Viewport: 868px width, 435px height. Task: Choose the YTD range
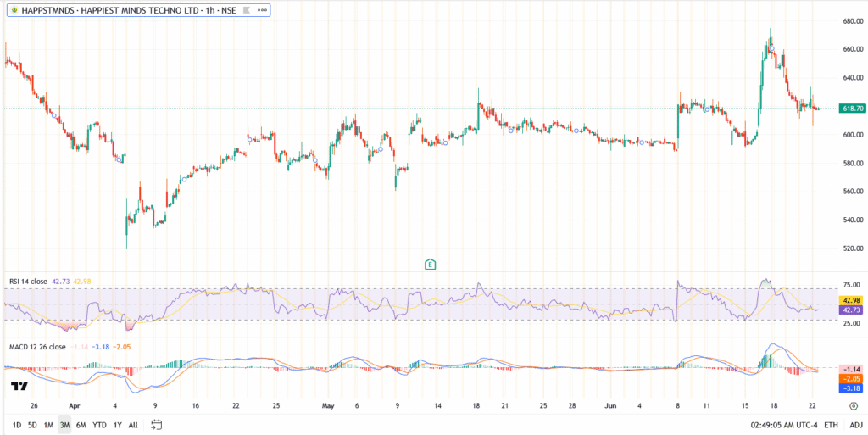[99, 424]
